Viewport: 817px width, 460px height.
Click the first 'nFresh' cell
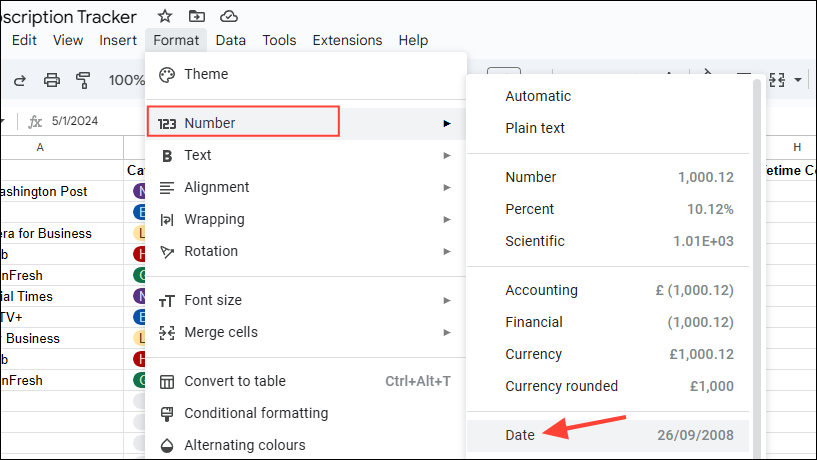[61, 275]
